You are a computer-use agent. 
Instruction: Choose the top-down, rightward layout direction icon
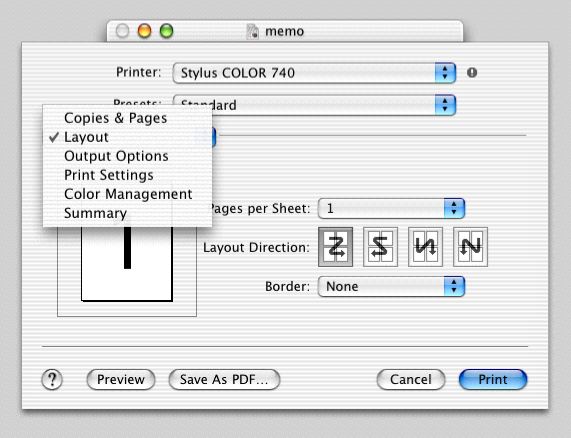425,247
